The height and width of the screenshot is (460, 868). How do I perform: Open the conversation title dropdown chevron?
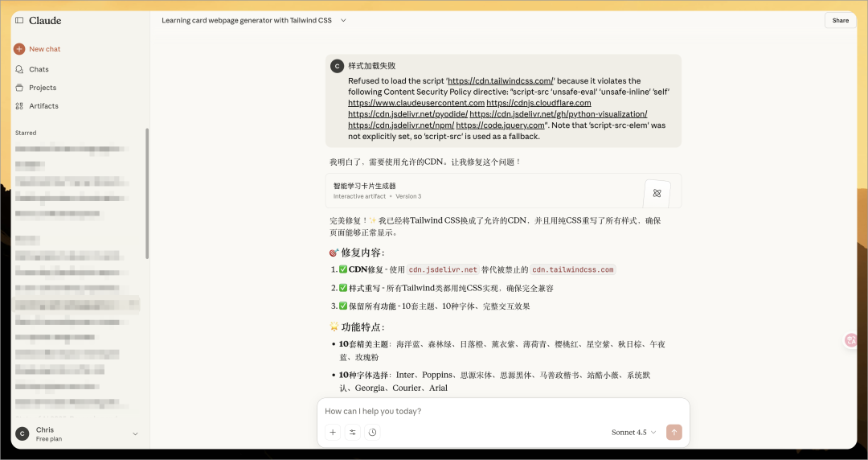pos(343,20)
